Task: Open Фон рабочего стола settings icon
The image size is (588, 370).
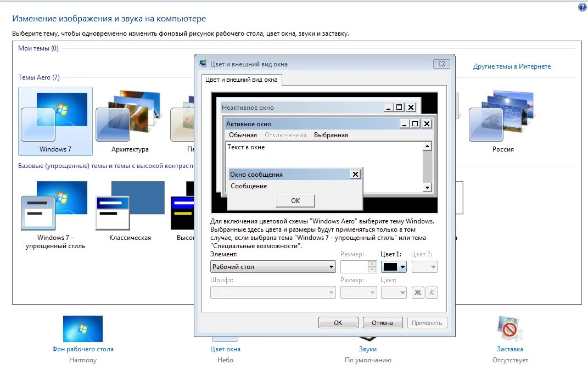Action: 82,328
